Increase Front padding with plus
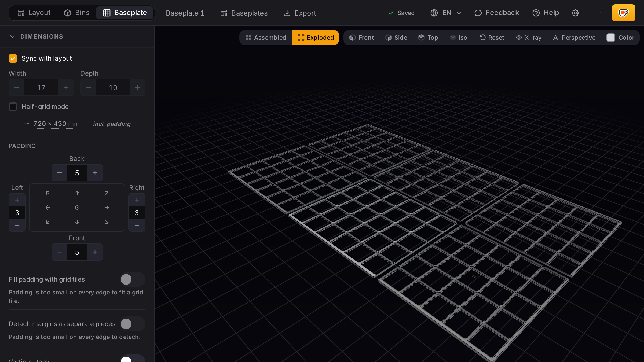The image size is (644, 362). (95, 252)
